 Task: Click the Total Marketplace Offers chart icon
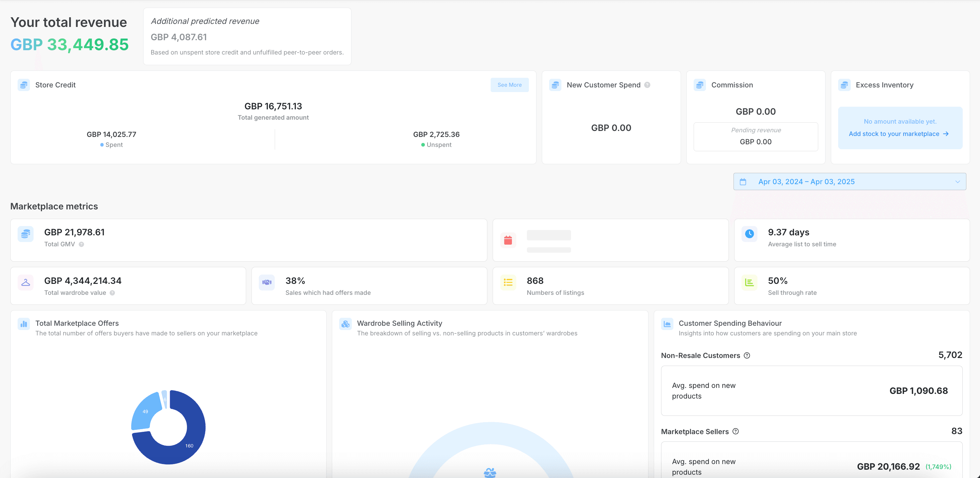(x=23, y=324)
